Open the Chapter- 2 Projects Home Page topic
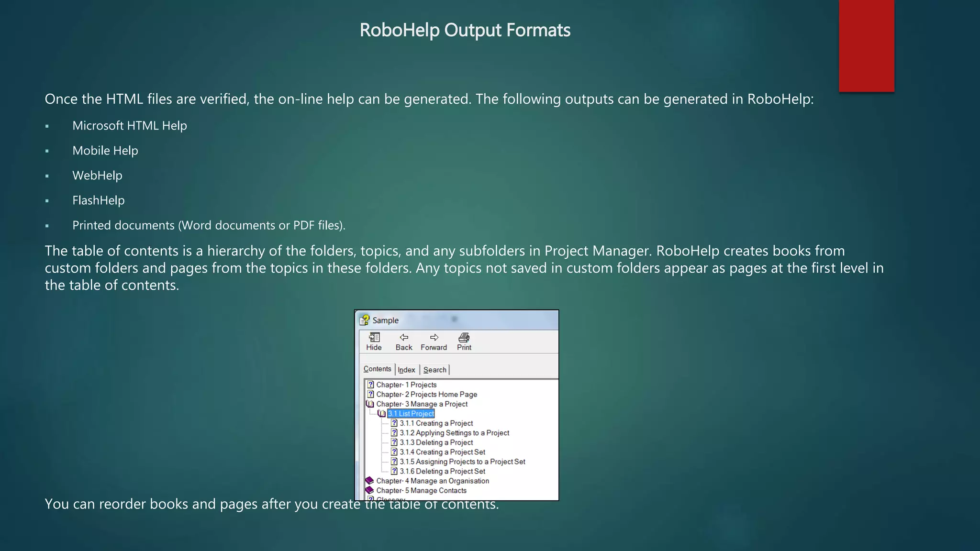980x551 pixels. pos(426,394)
